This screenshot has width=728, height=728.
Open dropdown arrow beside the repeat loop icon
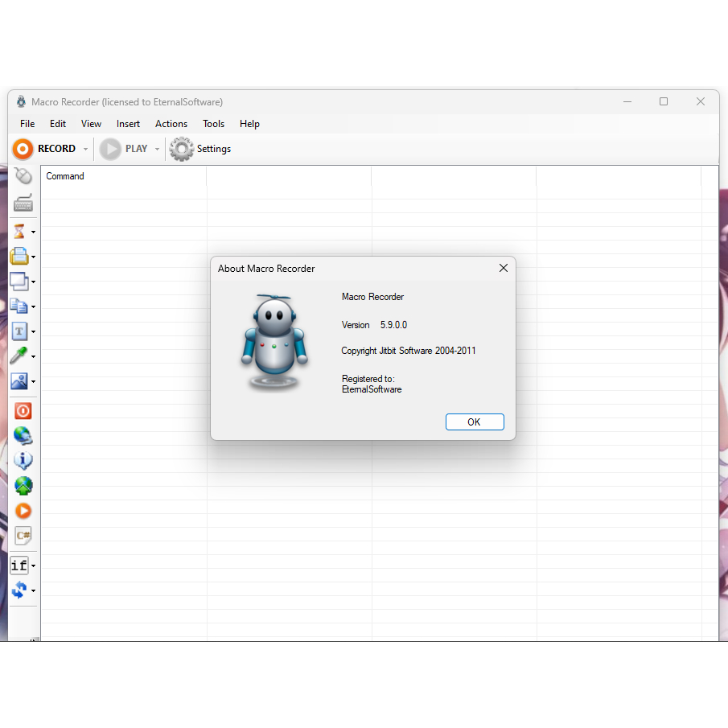pos(34,591)
